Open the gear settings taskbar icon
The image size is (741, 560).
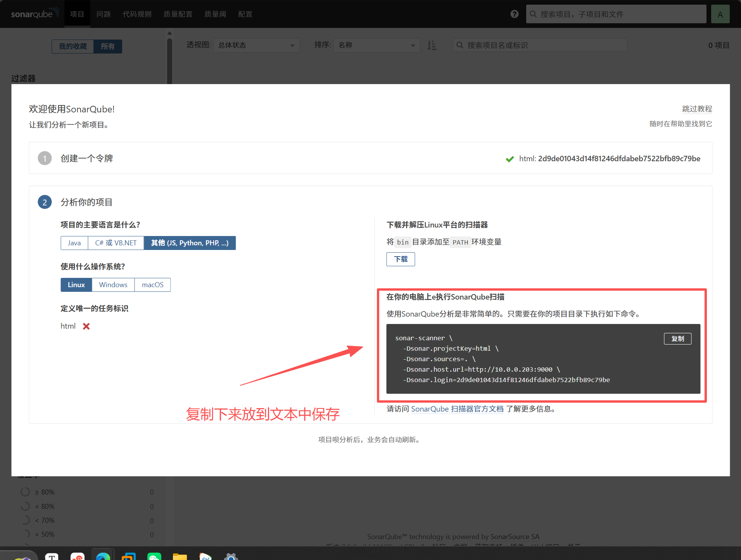(x=231, y=557)
